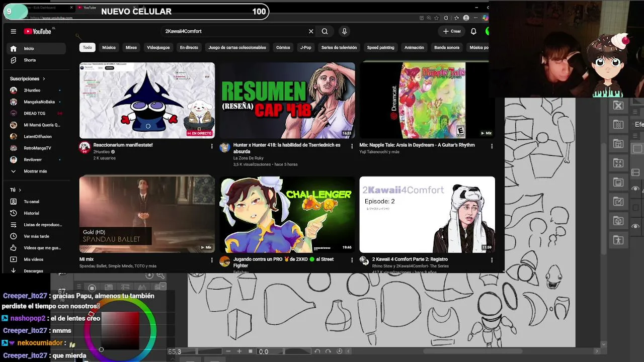Click the magnifying glass search button
The height and width of the screenshot is (362, 644).
[x=325, y=31]
